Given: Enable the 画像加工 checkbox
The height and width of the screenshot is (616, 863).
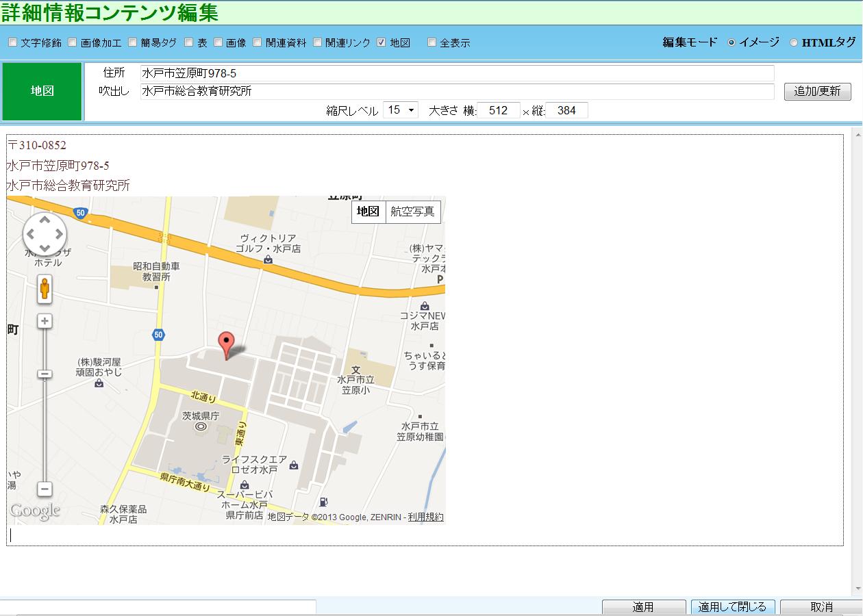Looking at the screenshot, I should 73,42.
